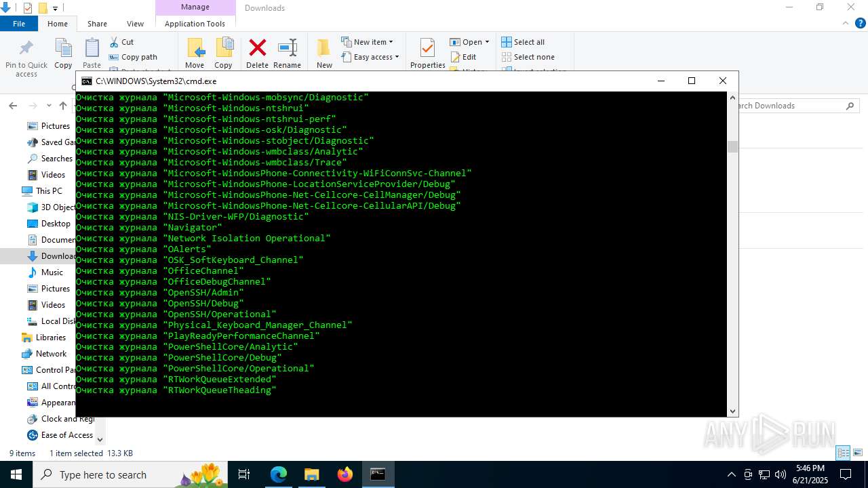Select Music in navigation pane

pyautogui.click(x=52, y=272)
